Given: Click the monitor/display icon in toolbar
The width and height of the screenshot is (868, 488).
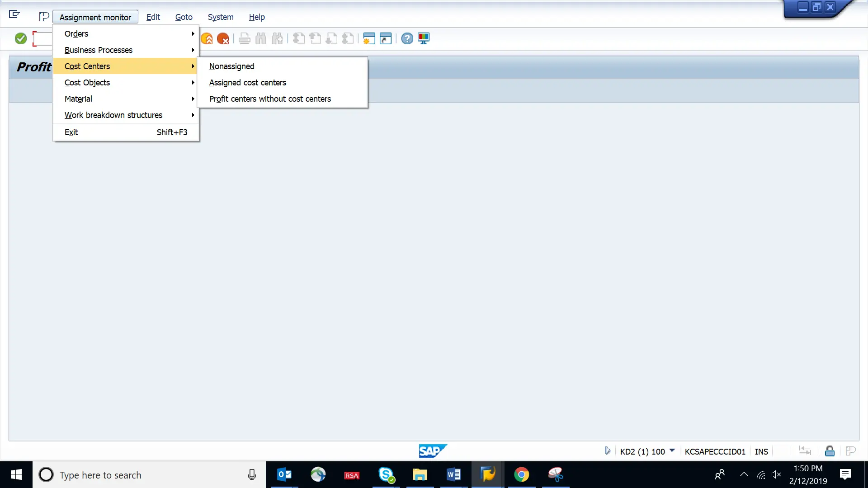Looking at the screenshot, I should click(424, 39).
